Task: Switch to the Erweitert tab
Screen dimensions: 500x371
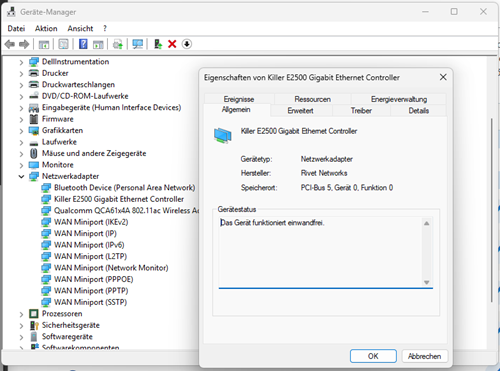Action: click(300, 110)
